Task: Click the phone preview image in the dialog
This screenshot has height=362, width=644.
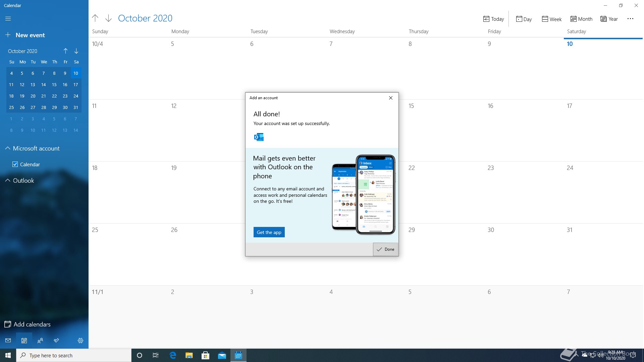Action: [x=364, y=194]
